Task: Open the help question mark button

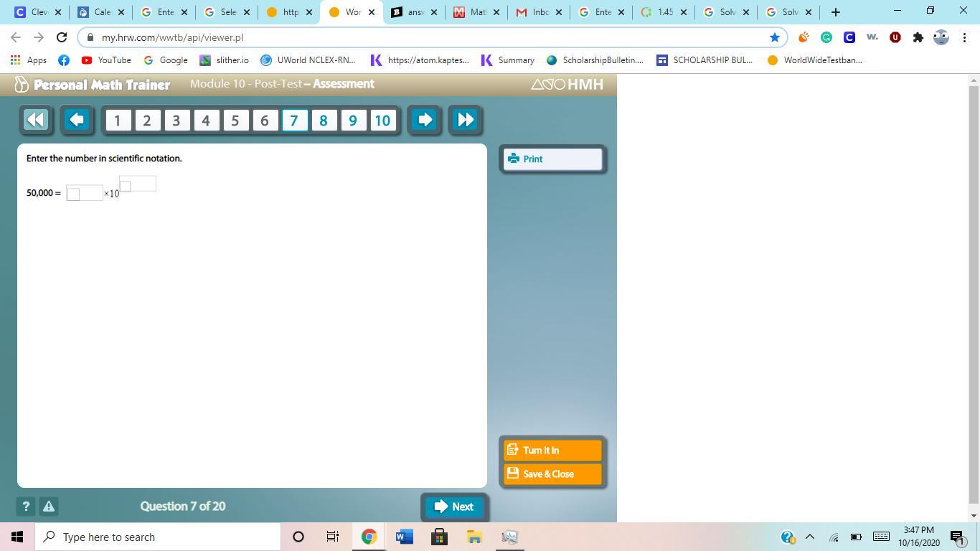Action: (x=26, y=507)
